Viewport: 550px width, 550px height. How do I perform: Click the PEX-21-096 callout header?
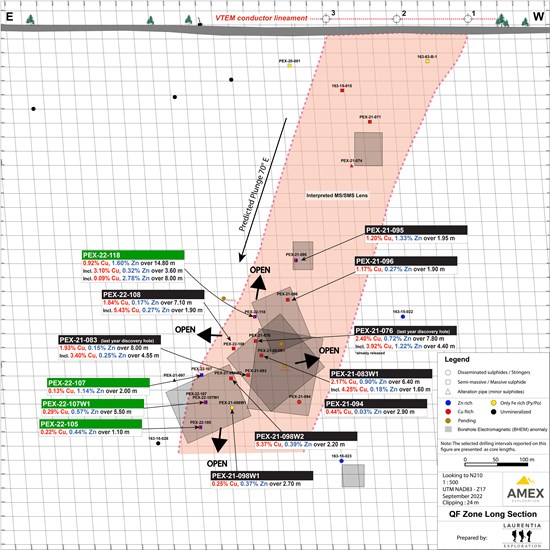pos(406,261)
